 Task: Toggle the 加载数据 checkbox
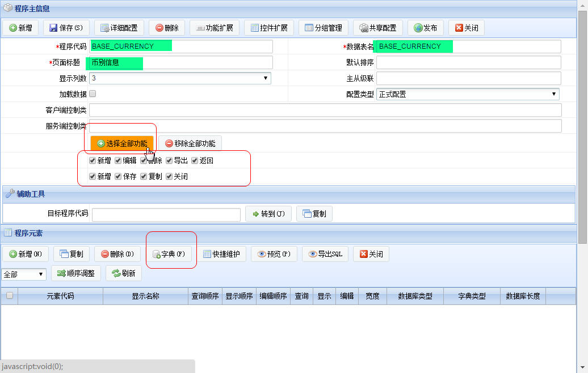click(93, 94)
